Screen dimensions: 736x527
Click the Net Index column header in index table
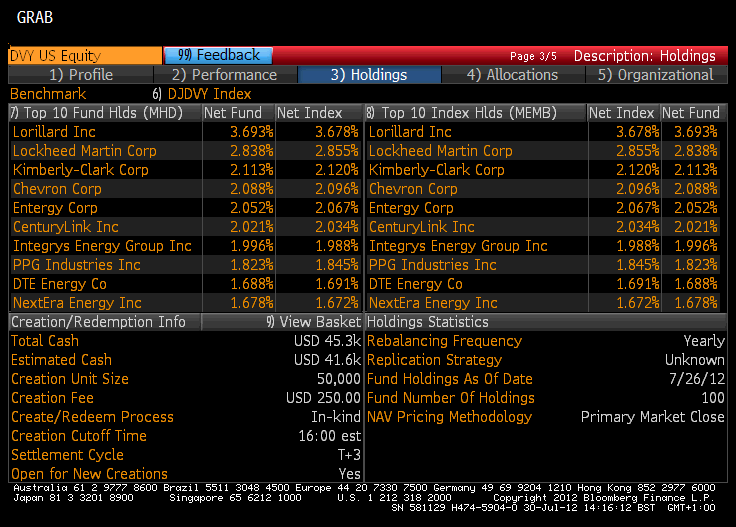pos(623,113)
